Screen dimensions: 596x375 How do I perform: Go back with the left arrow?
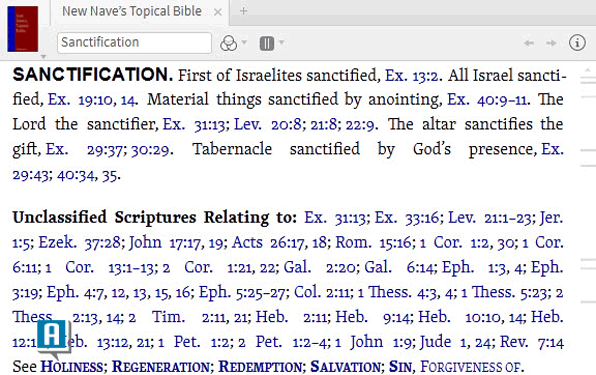click(529, 43)
